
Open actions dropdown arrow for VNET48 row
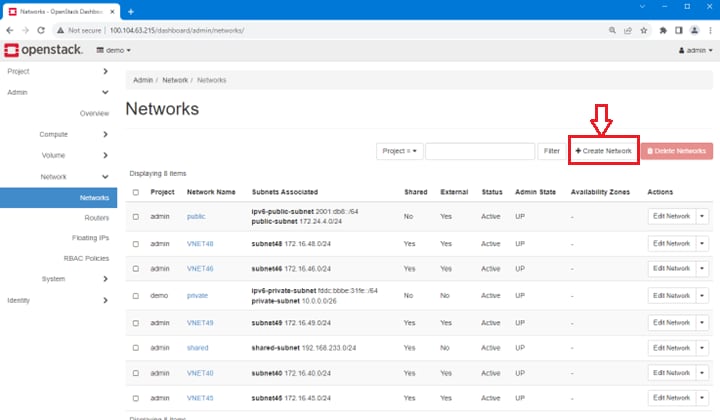tap(702, 244)
